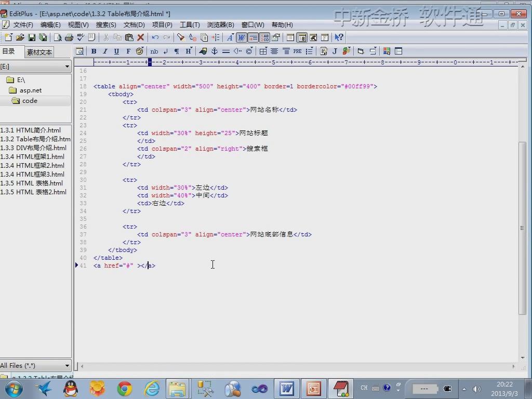Toggle the line number display icon
This screenshot has width=532, height=399.
(x=264, y=37)
